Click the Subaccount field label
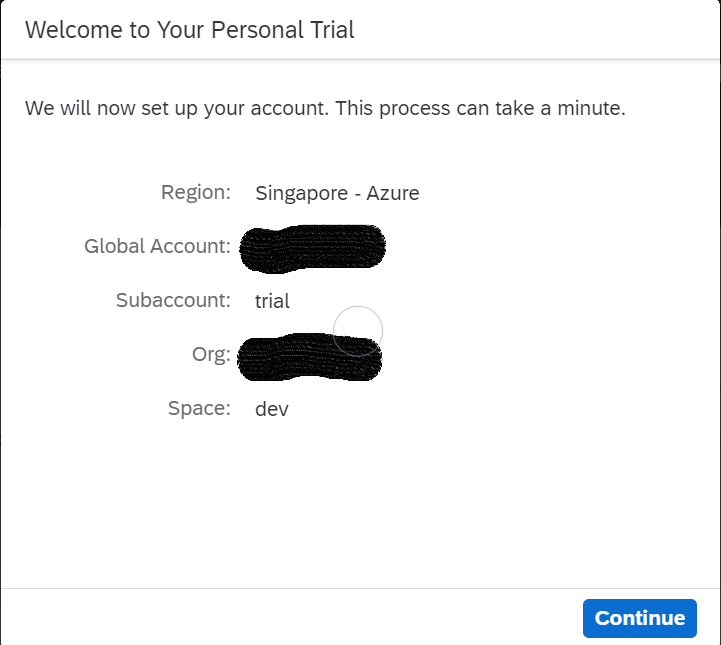This screenshot has width=721, height=645. click(x=173, y=300)
